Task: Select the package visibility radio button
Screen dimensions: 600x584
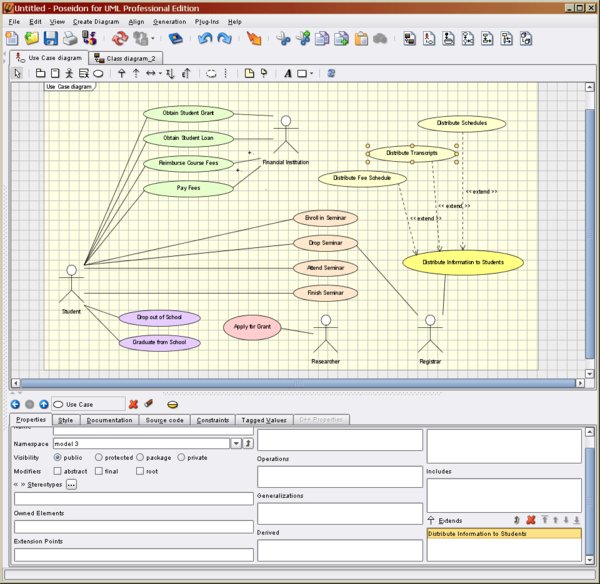Action: tap(140, 457)
